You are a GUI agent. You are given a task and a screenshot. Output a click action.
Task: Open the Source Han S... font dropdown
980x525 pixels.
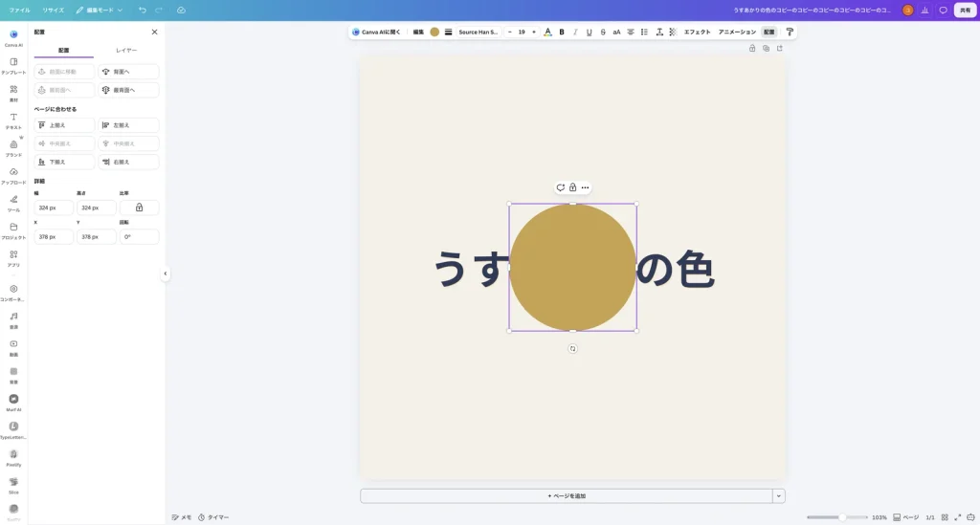(479, 32)
